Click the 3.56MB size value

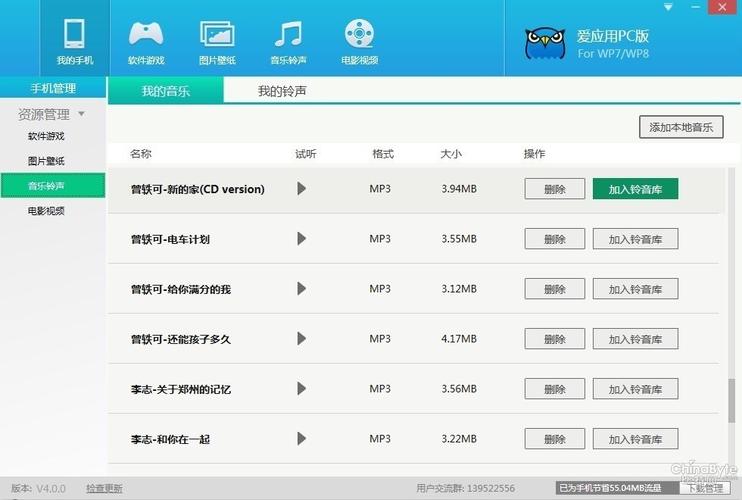pyautogui.click(x=459, y=389)
